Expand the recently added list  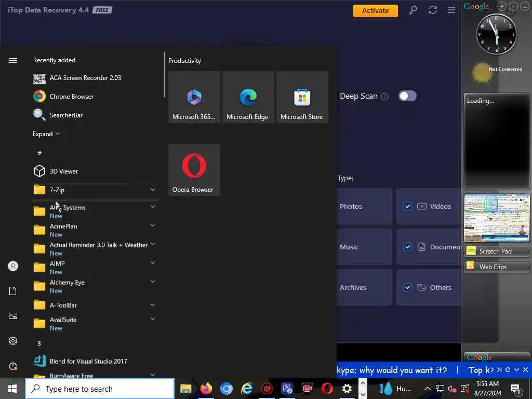(x=46, y=134)
